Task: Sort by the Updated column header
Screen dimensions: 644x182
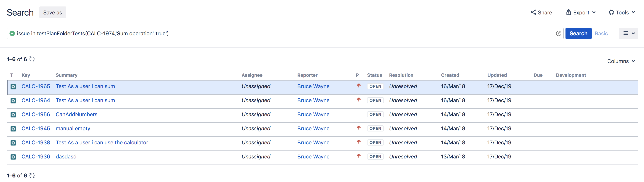Action: pos(497,75)
